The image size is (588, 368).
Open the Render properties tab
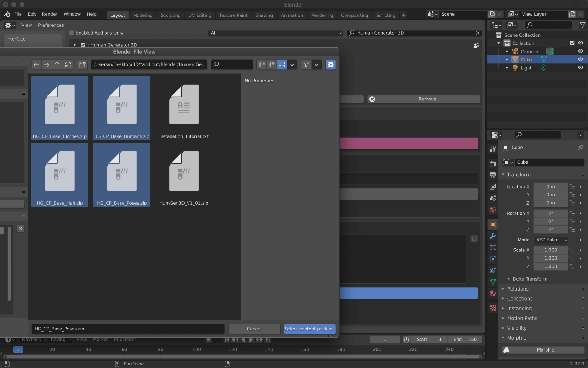click(x=492, y=164)
